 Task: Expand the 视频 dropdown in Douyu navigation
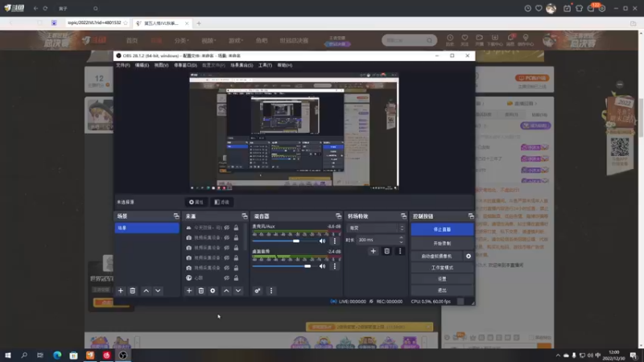(208, 40)
